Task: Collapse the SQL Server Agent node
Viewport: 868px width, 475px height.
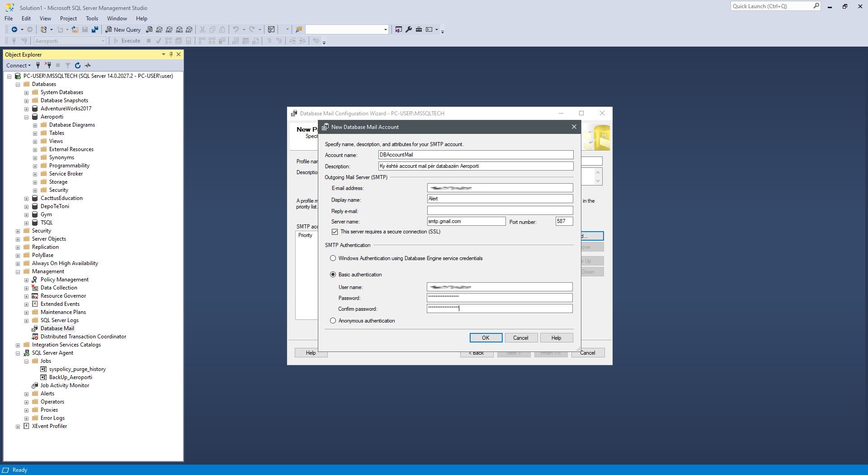Action: coord(18,353)
